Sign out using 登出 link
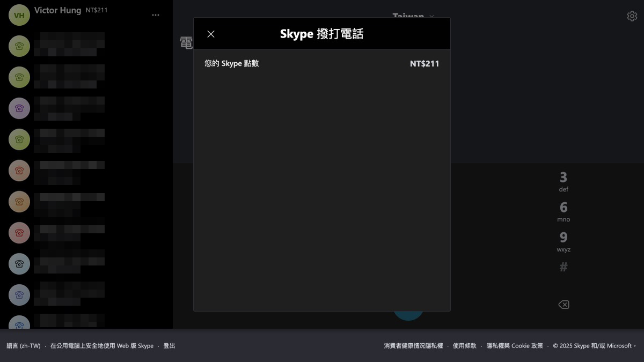644x362 pixels. coord(169,346)
